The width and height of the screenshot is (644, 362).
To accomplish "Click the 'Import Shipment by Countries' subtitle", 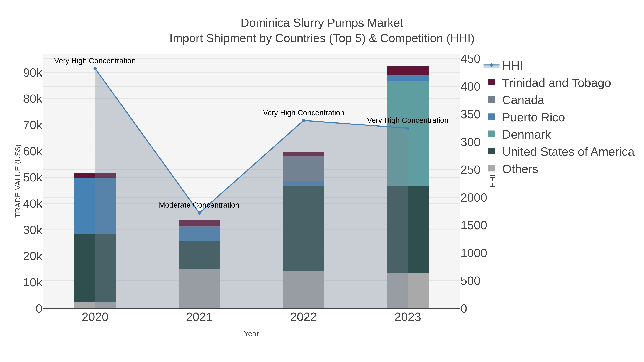I will [322, 38].
